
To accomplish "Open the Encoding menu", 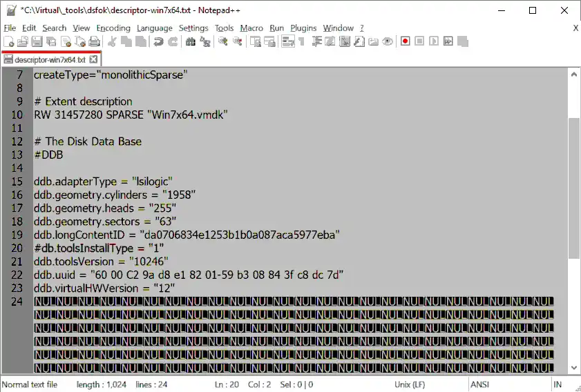I will click(113, 28).
